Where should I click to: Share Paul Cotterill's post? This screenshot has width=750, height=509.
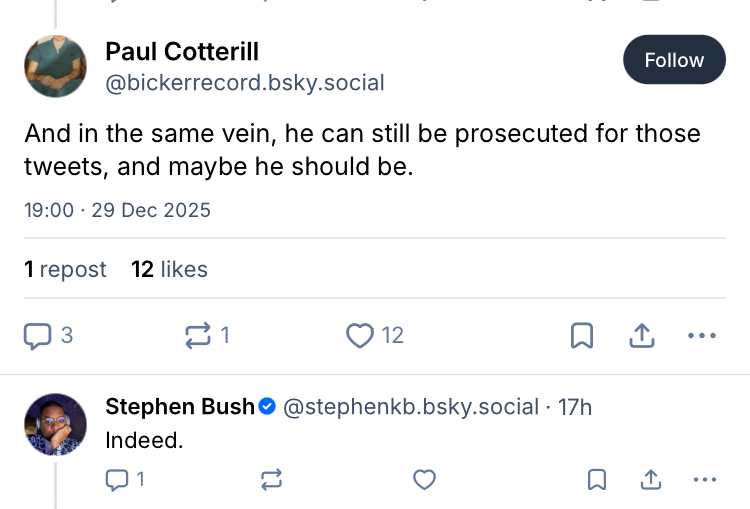point(642,336)
